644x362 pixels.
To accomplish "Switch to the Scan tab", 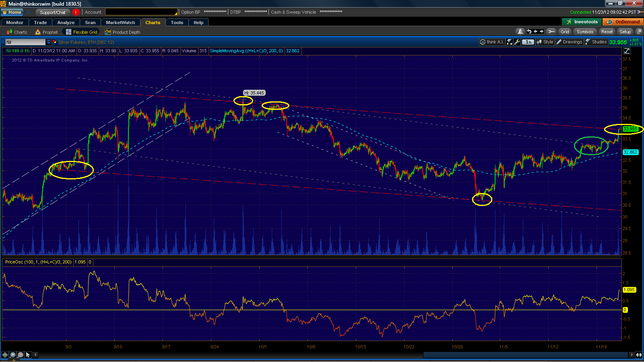I will click(x=90, y=23).
